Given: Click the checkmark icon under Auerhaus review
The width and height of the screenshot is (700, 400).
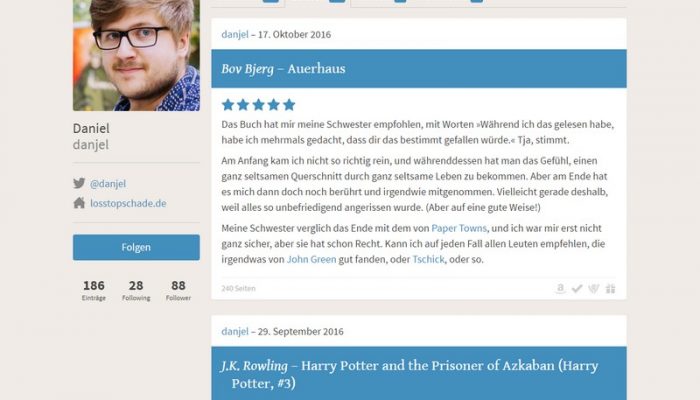Looking at the screenshot, I should coord(577,288).
